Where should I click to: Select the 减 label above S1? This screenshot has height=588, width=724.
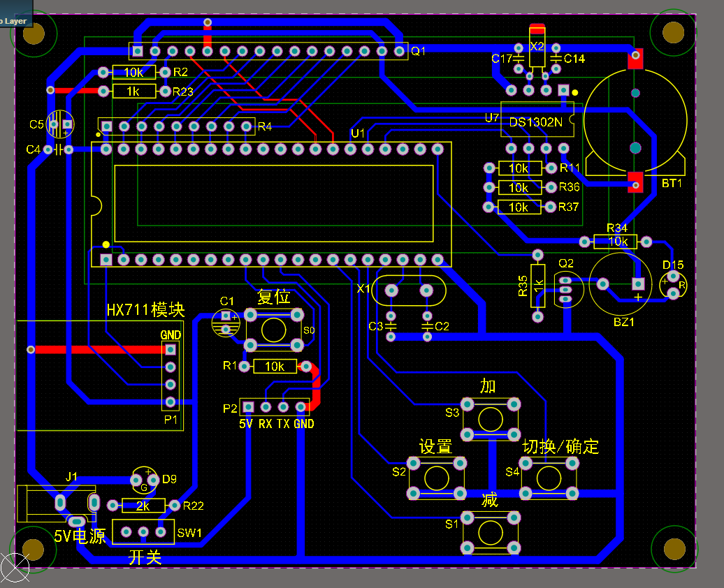click(x=489, y=499)
